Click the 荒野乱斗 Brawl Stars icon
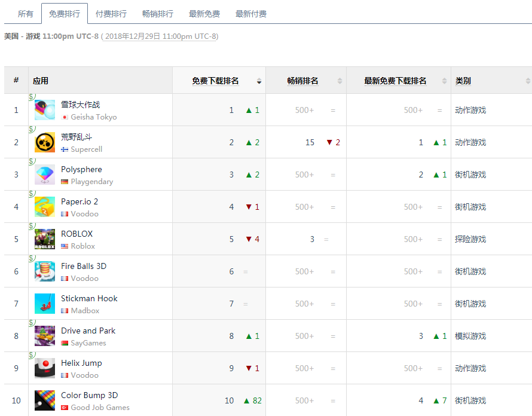The image size is (532, 416). click(x=45, y=142)
